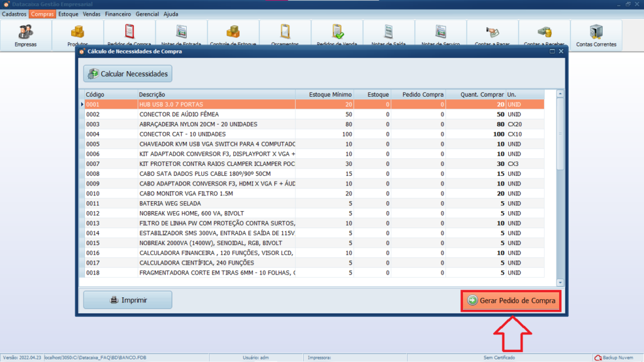Screen dimensions: 644x362
Task: Click the Imprimir button
Action: 128,300
